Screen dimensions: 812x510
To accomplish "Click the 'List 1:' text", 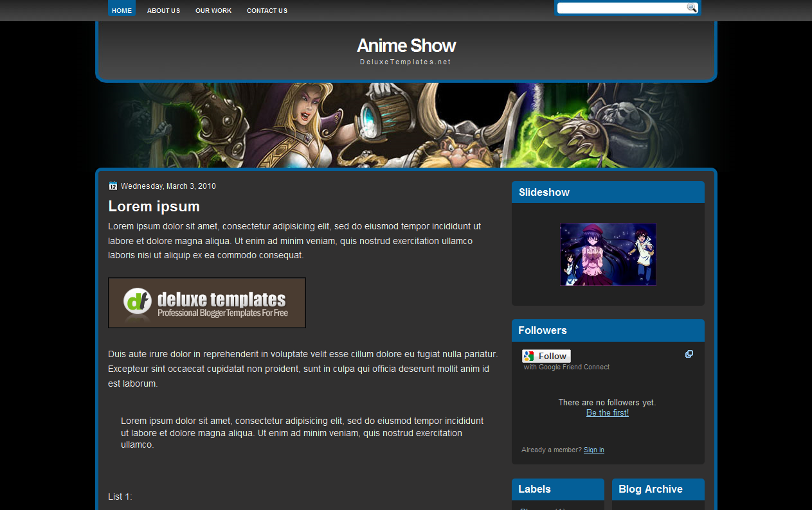I will click(120, 497).
